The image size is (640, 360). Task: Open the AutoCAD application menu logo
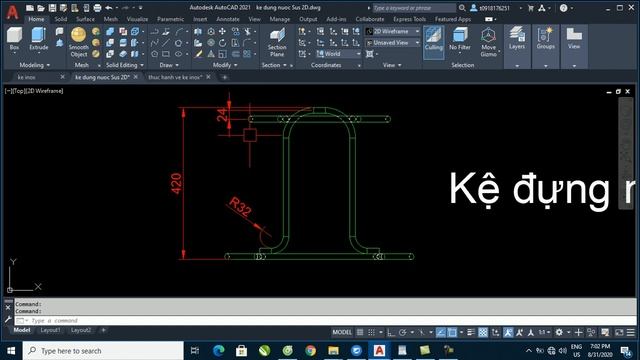(x=13, y=12)
